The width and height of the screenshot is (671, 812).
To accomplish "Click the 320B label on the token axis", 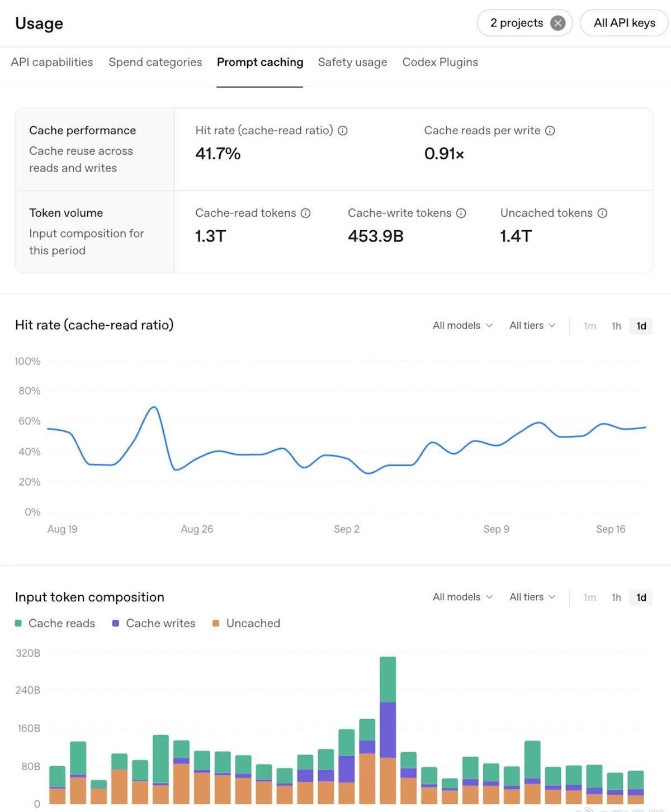I will (28, 653).
